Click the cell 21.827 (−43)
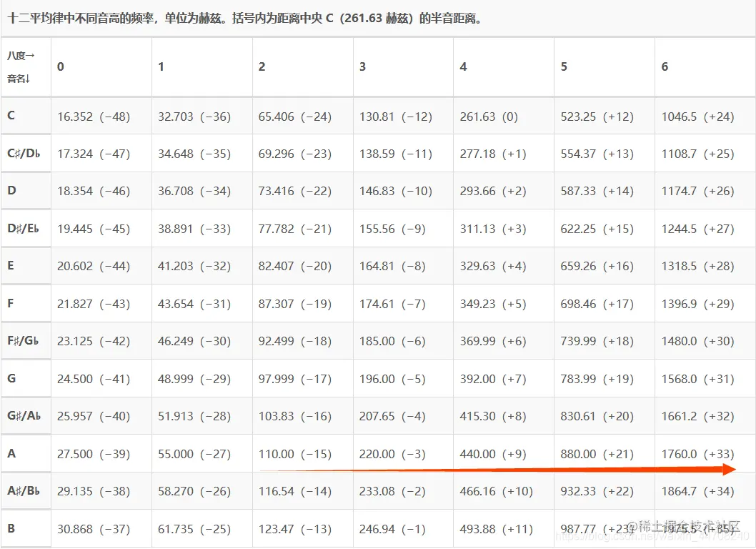The height and width of the screenshot is (549, 756). 101,303
